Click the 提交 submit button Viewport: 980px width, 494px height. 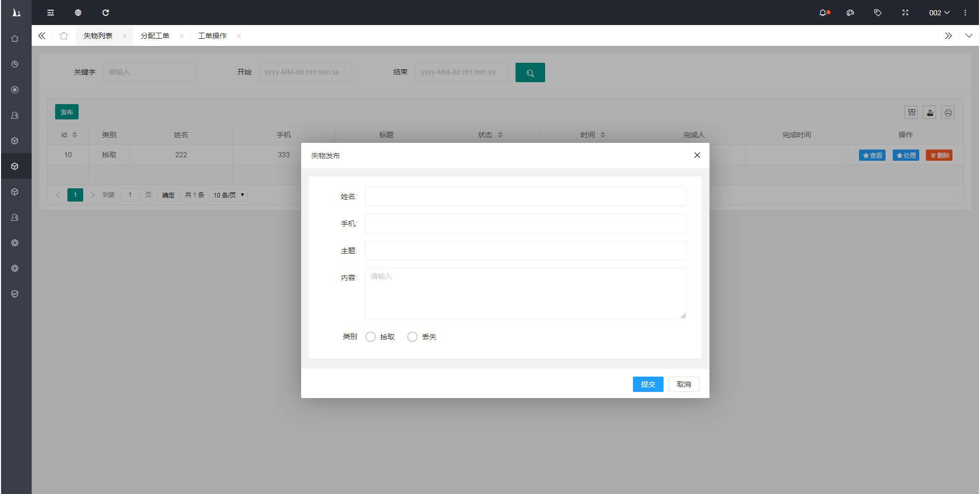[648, 384]
